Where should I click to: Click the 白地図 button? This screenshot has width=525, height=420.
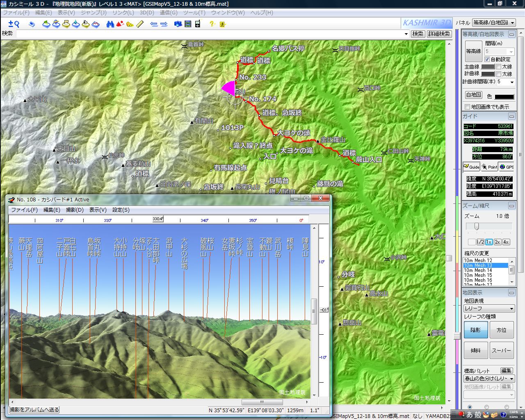coord(473,95)
